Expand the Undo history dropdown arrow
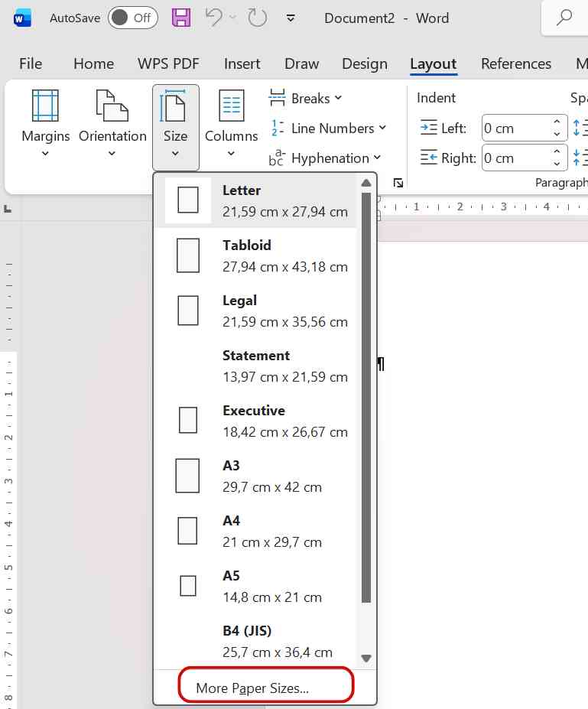 (232, 18)
